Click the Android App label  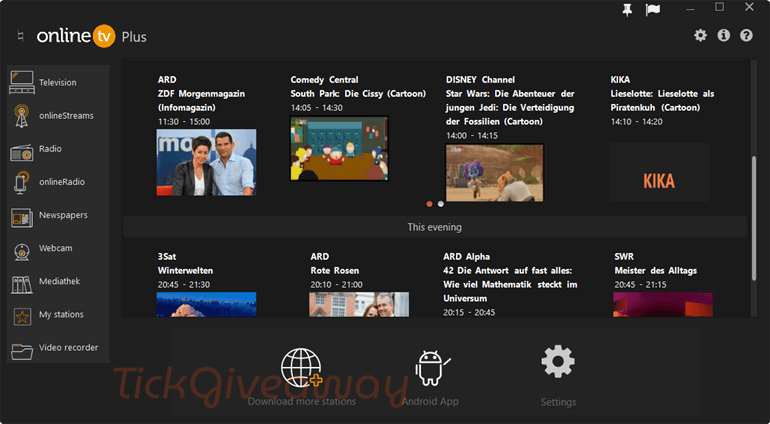pos(430,401)
